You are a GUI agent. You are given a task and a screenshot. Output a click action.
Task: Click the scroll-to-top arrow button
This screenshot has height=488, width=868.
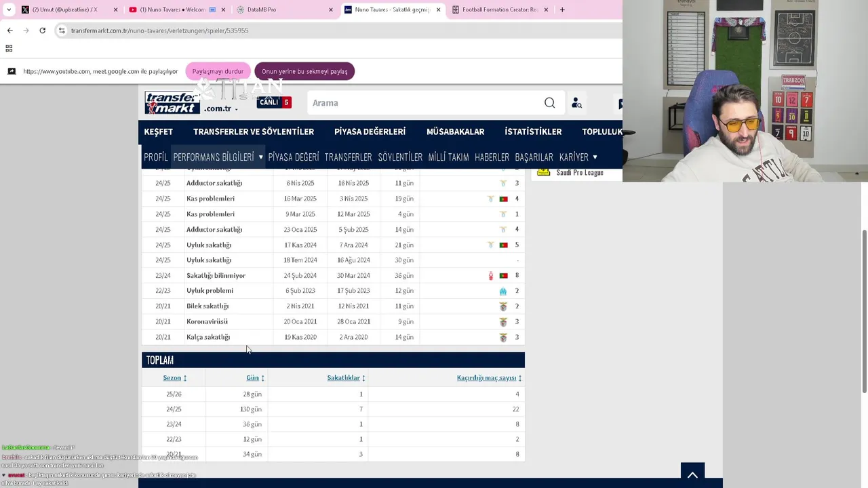click(692, 475)
